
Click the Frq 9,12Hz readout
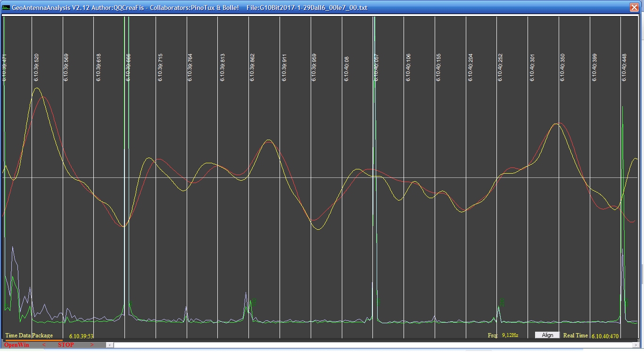503,335
